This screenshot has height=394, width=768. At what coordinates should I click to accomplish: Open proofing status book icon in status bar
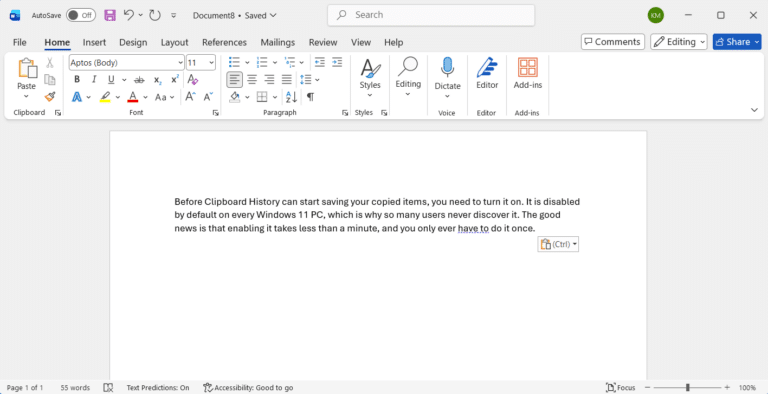click(x=109, y=388)
